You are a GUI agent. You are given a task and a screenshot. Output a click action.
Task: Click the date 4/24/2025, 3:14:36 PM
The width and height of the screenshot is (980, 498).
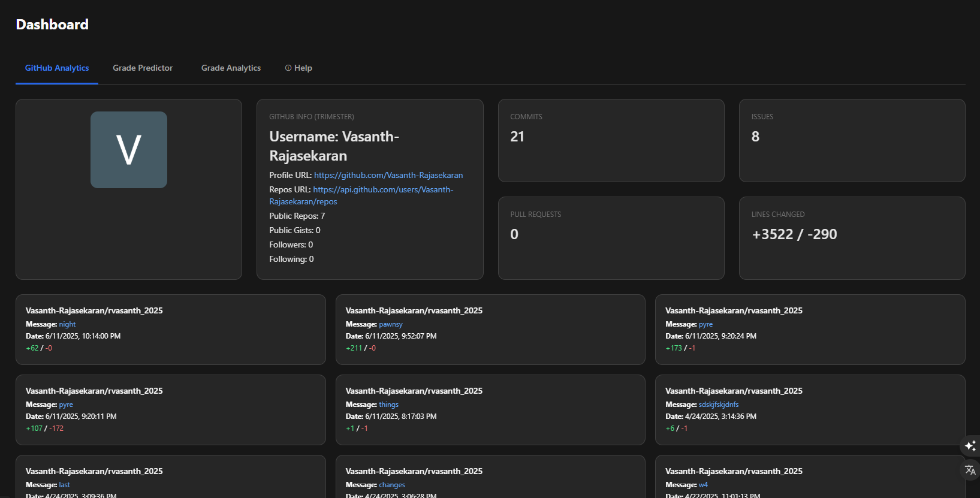(721, 416)
